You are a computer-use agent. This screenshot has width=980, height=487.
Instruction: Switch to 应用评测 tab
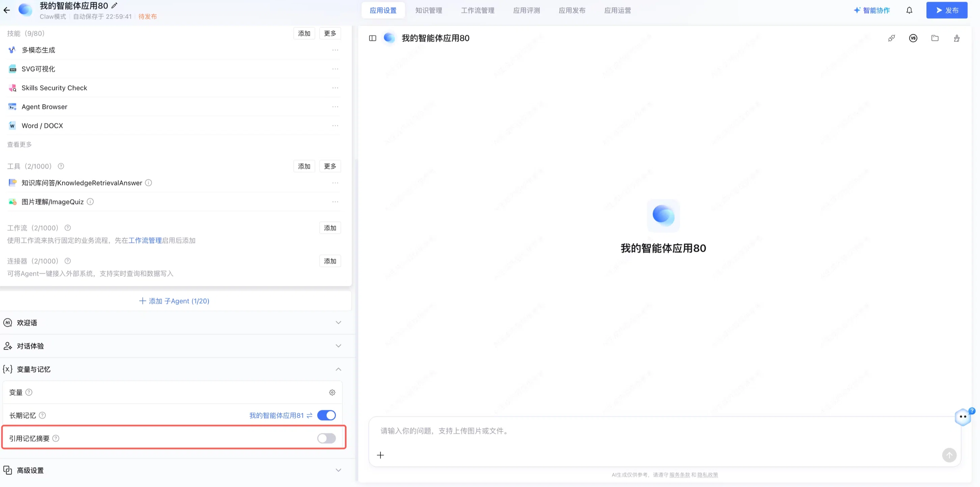(x=527, y=10)
